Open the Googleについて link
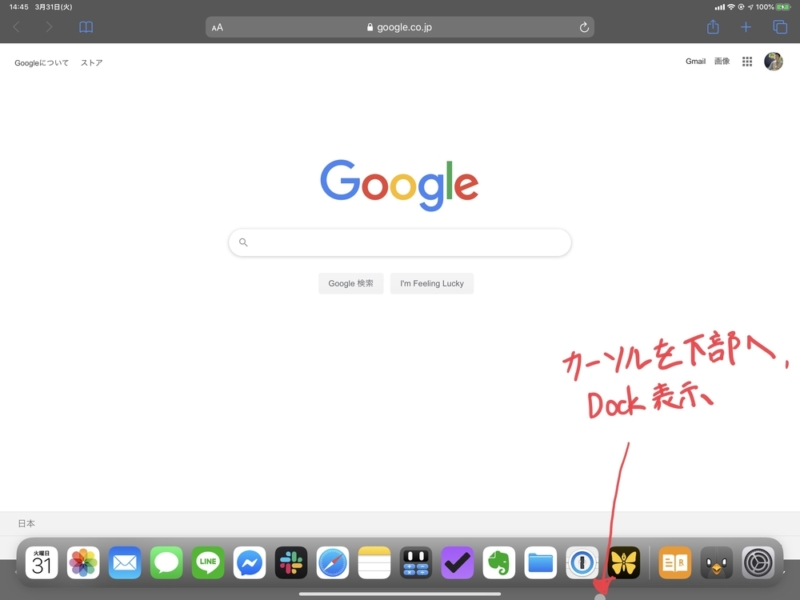The height and width of the screenshot is (600, 800). 41,63
